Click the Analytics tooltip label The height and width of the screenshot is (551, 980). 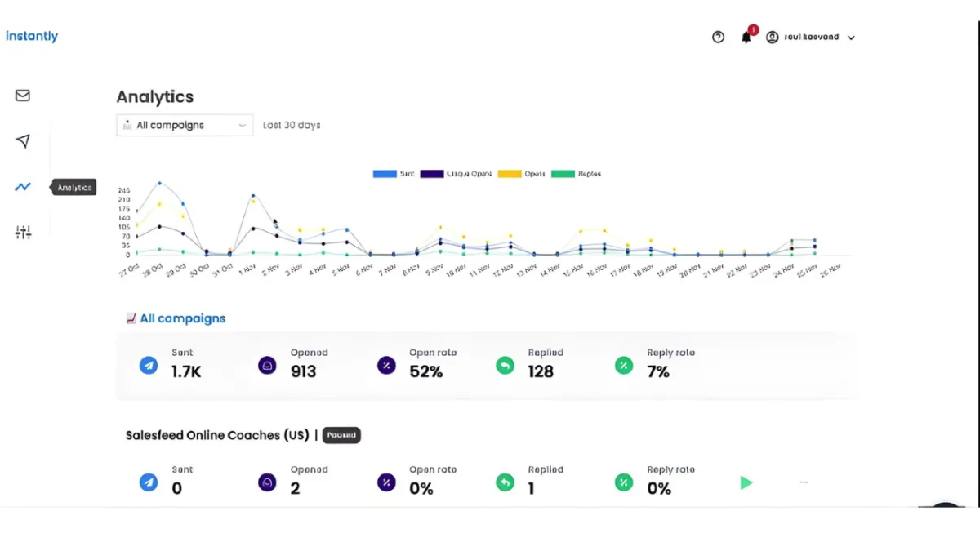click(x=74, y=187)
